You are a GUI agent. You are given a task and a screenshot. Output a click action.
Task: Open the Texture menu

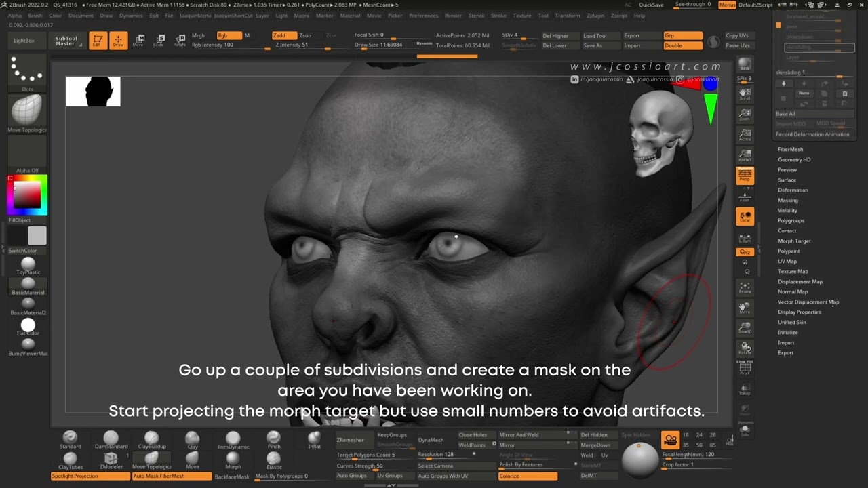[522, 16]
